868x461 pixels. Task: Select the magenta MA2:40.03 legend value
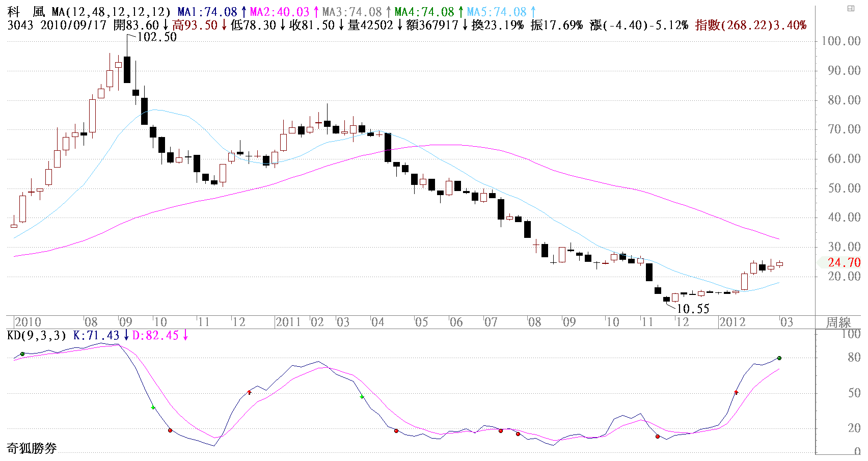[279, 12]
